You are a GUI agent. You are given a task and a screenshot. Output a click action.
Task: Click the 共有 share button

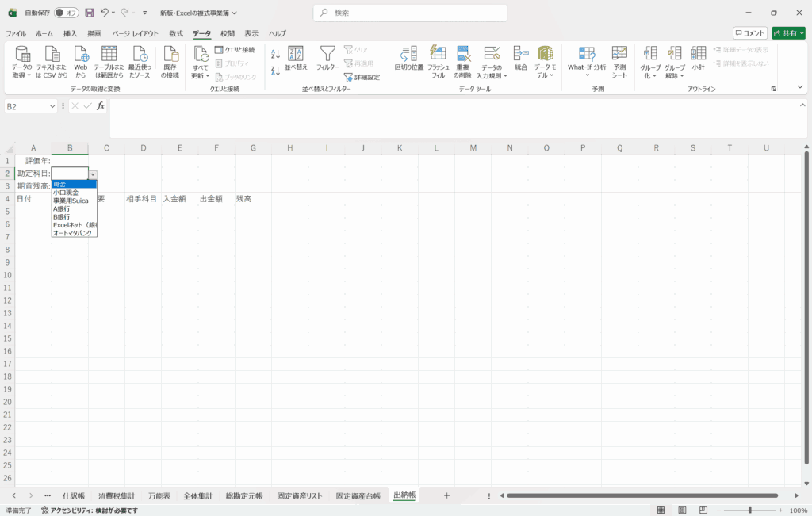tap(788, 33)
